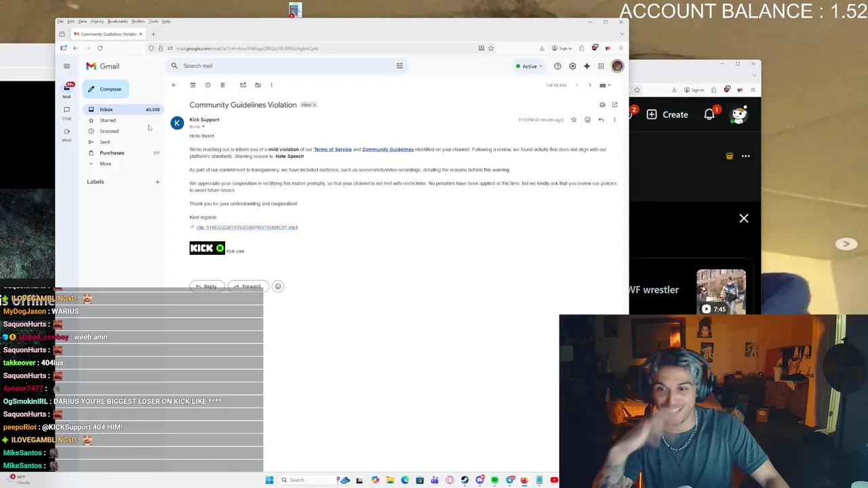Open the File menu in Firefox
This screenshot has width=868, height=488.
click(60, 21)
